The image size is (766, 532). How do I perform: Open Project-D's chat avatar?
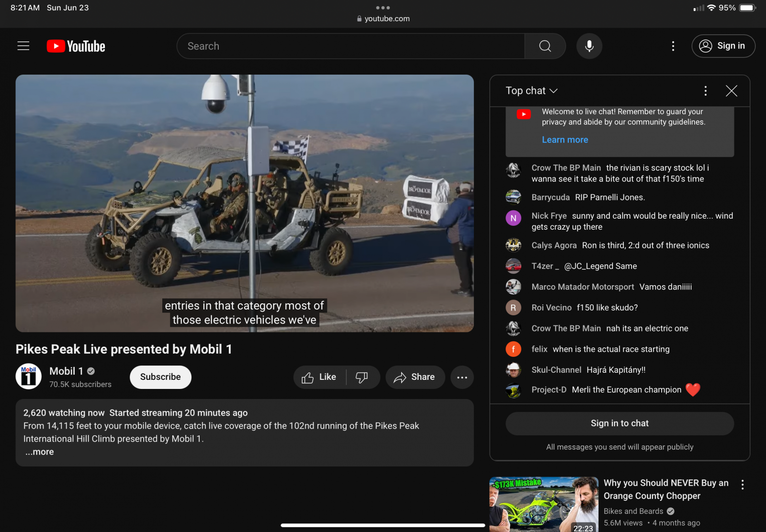(514, 390)
